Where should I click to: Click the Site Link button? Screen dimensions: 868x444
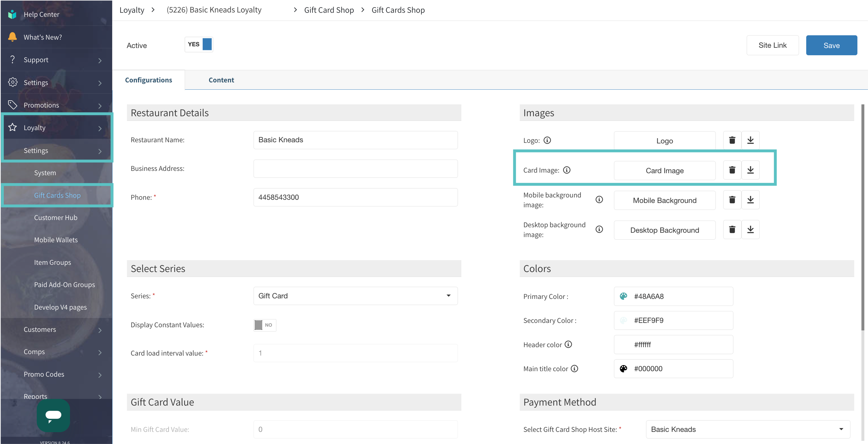point(772,45)
